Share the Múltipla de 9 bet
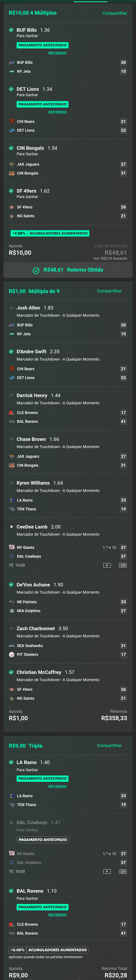 109,291
